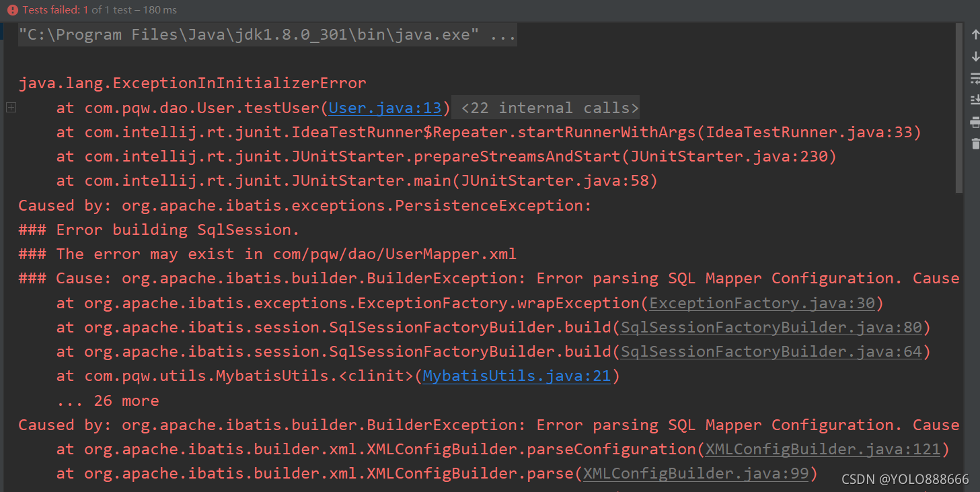Viewport: 980px width, 492px height.
Task: Click the red tests failed status icon
Action: tap(12, 10)
